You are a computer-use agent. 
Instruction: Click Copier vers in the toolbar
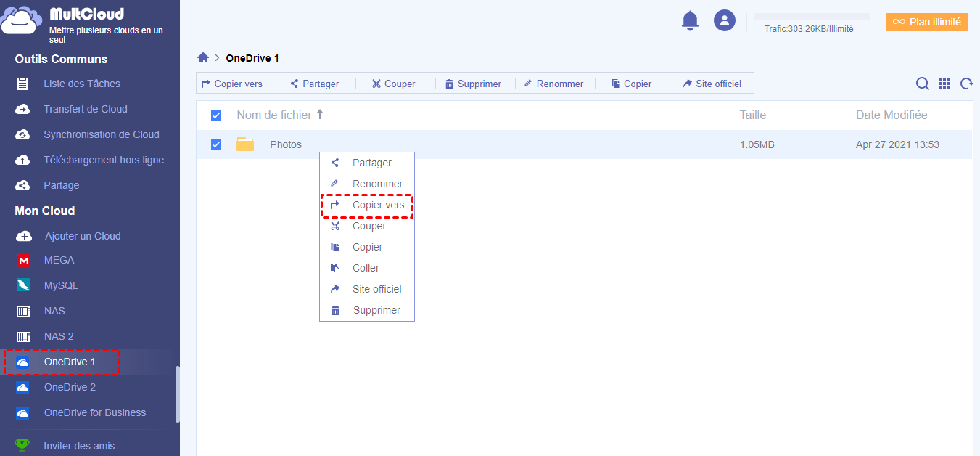[x=231, y=84]
